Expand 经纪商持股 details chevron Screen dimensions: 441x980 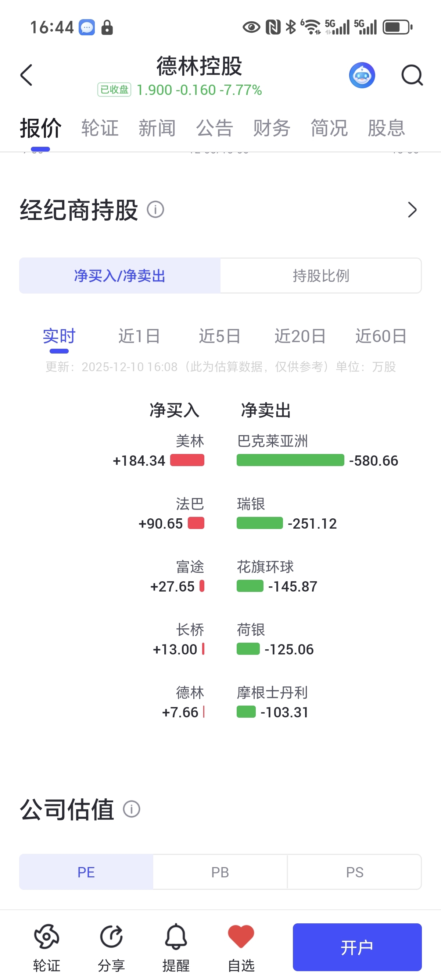[412, 210]
